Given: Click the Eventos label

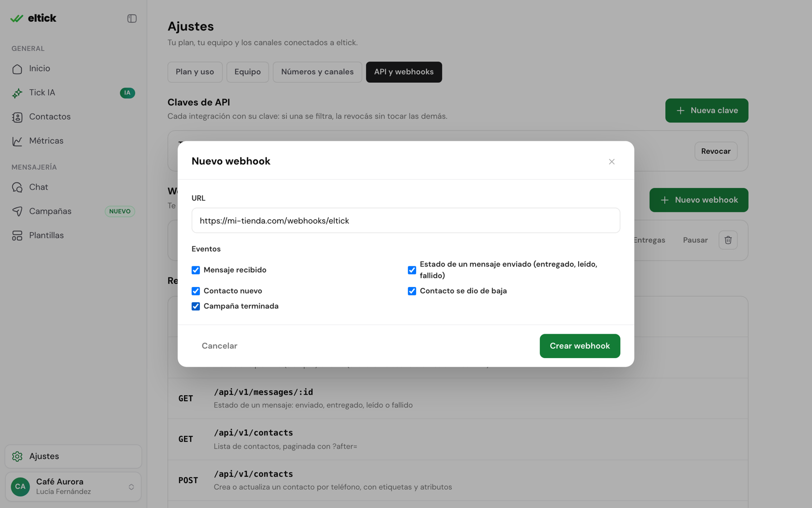Looking at the screenshot, I should (x=206, y=249).
